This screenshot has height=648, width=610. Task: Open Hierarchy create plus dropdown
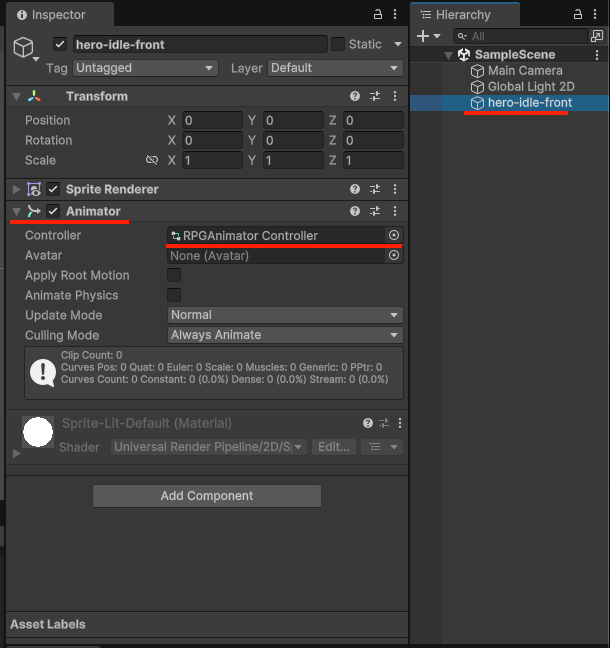coord(428,36)
